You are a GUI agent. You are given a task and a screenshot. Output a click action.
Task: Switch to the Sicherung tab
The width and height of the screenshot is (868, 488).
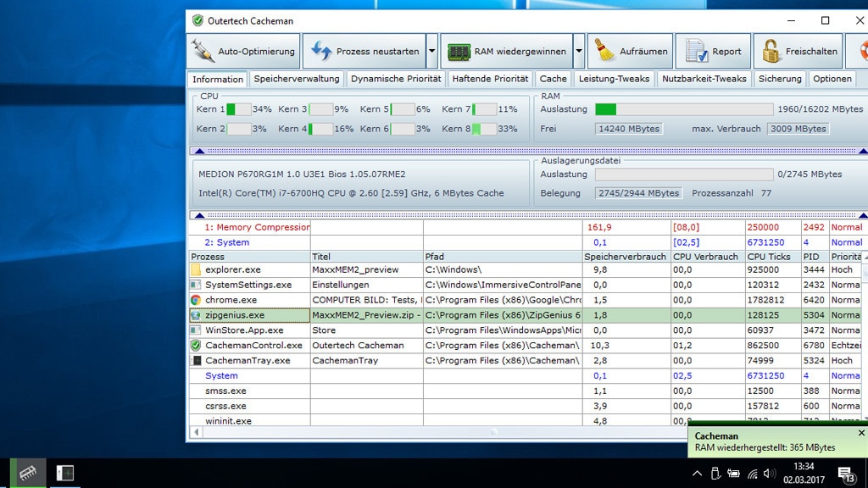(x=780, y=79)
